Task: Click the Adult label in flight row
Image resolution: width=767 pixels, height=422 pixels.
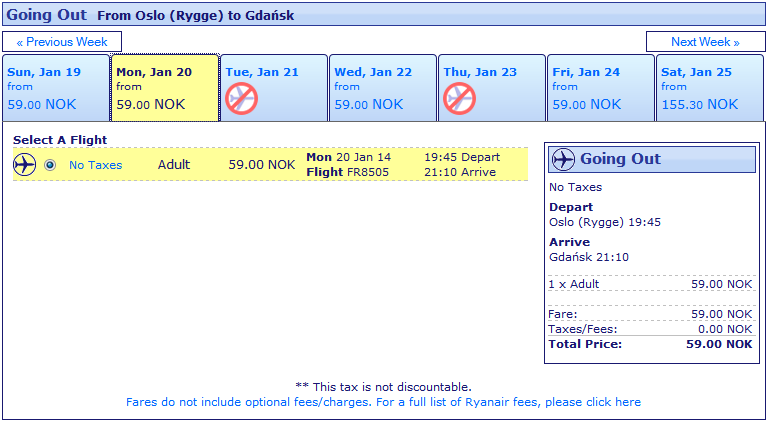Action: (x=174, y=165)
